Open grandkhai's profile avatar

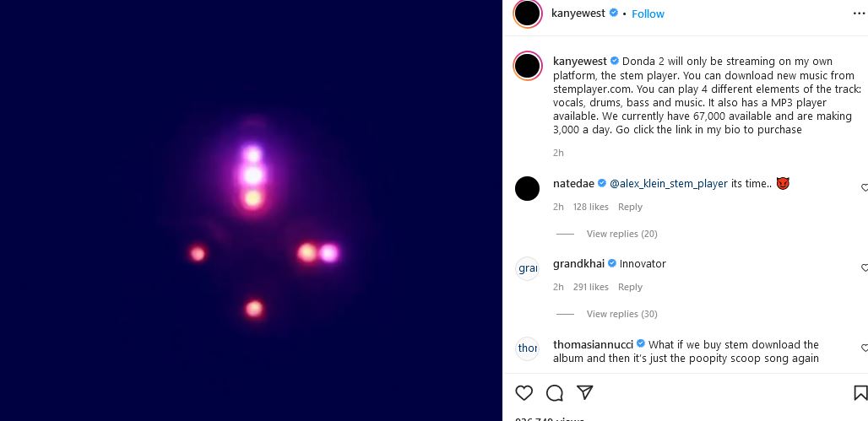[527, 268]
